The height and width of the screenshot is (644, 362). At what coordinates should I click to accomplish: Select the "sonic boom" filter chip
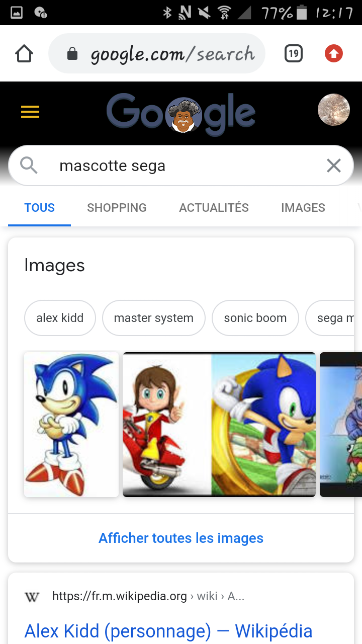[255, 318]
